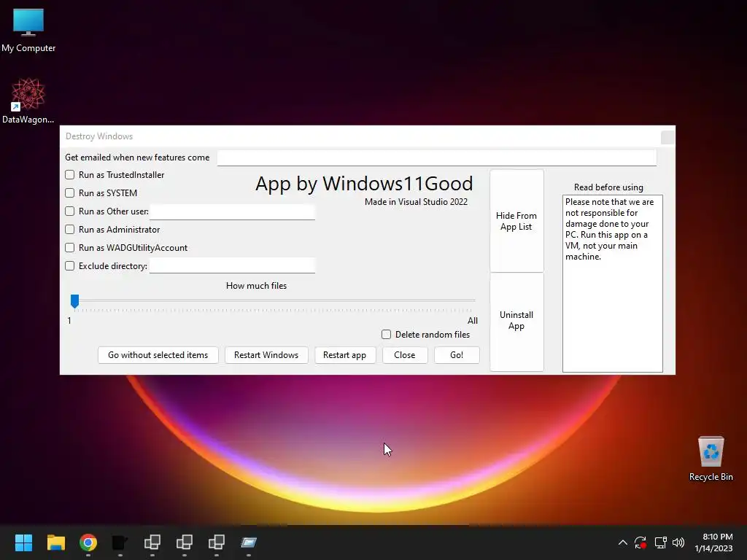The width and height of the screenshot is (747, 560).
Task: Tick the Run as Other user checkbox
Action: 69,211
